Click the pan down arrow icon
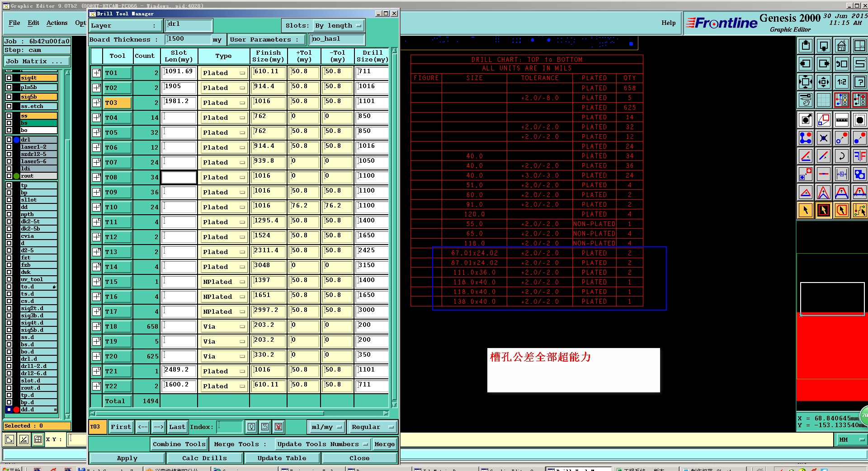The image size is (868, 471). [x=824, y=46]
